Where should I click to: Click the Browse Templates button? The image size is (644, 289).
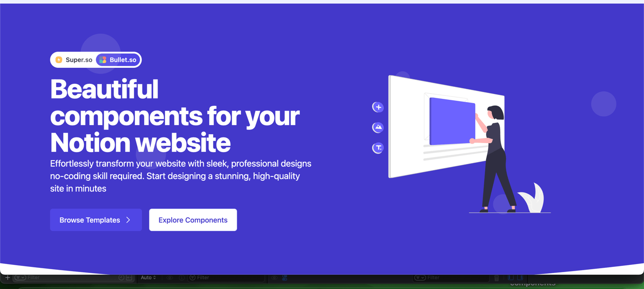coord(96,220)
